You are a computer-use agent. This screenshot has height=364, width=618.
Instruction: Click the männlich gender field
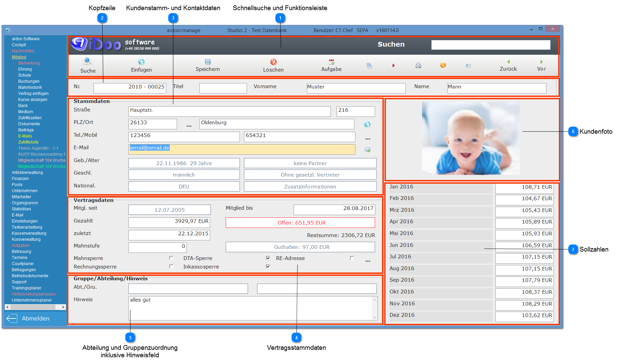point(184,175)
